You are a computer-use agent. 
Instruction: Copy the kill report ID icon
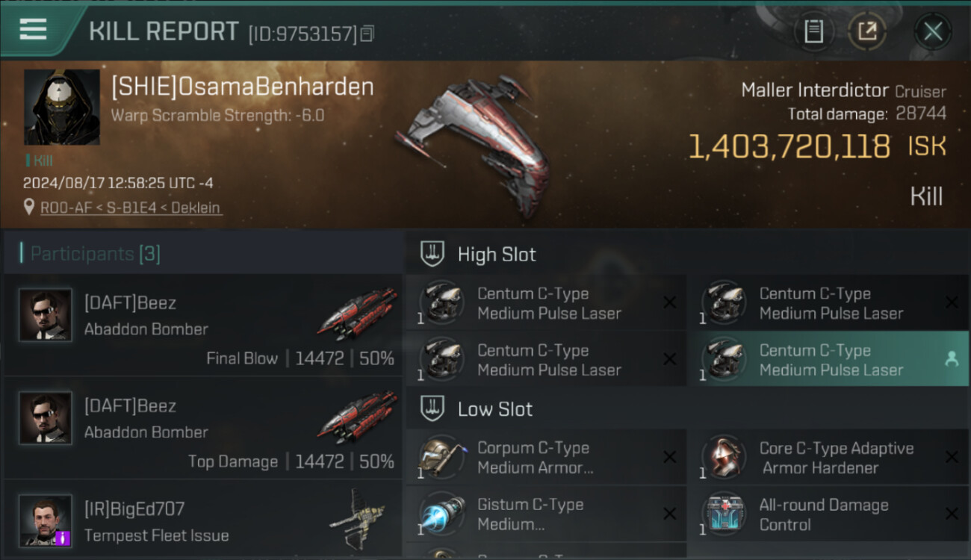pos(367,34)
